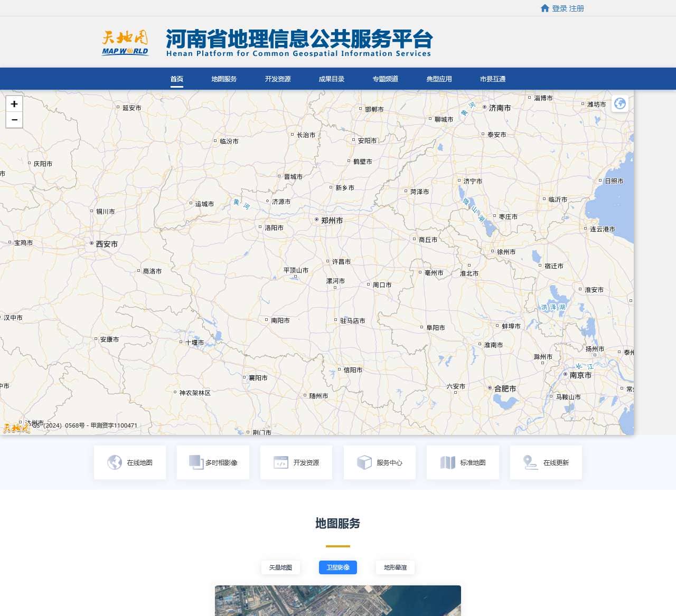Switch map service to 卫星影像 satellite imagery
Viewport: 676px width, 616px height.
pos(338,568)
